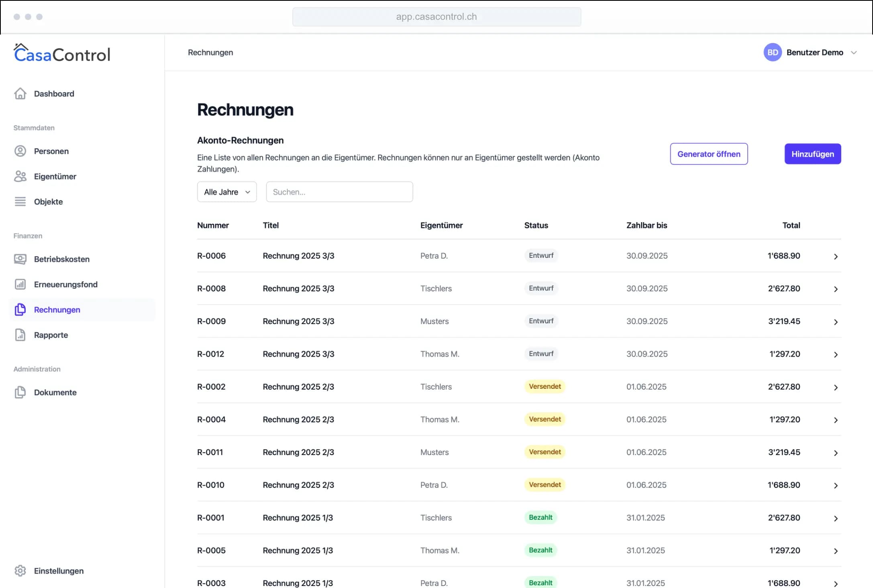Click the Dokumente file icon

[20, 392]
